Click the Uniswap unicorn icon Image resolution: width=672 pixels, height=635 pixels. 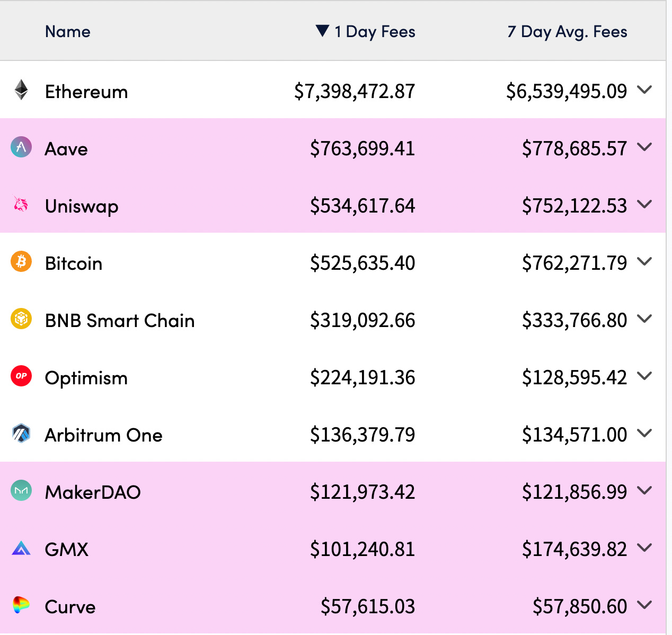pyautogui.click(x=21, y=205)
